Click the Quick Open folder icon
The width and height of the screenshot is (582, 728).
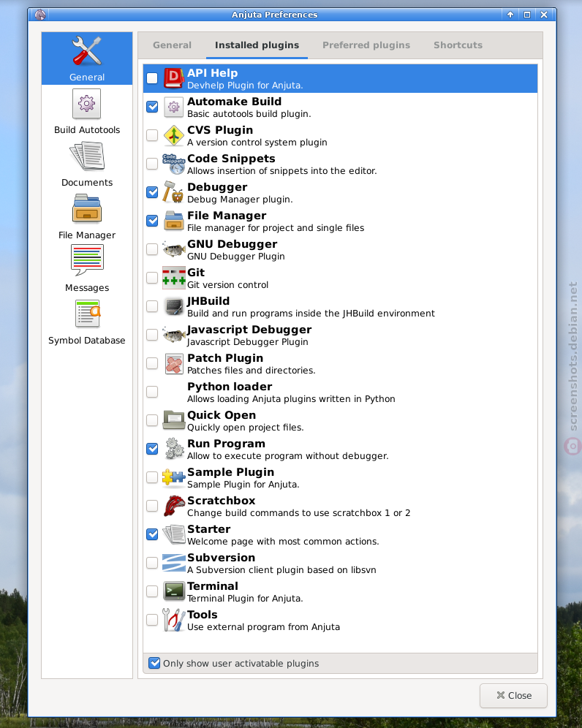tap(174, 420)
